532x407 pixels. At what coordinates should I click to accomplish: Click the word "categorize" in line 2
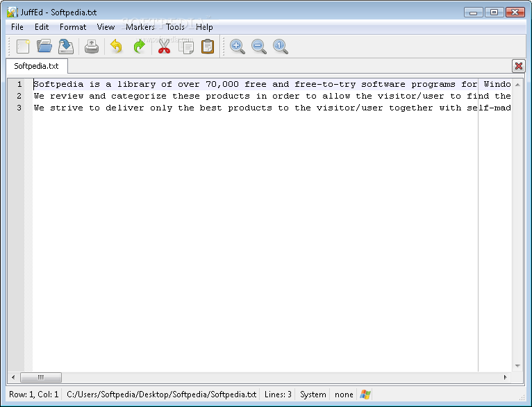tap(139, 96)
